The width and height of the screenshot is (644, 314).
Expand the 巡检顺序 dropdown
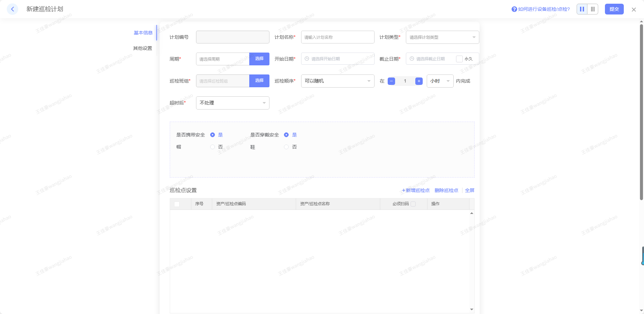point(337,81)
